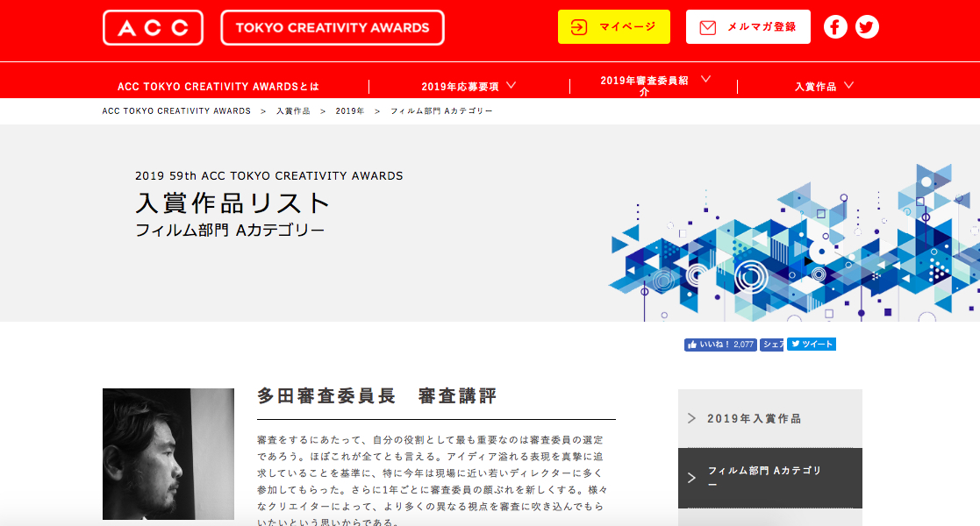The width and height of the screenshot is (980, 526).
Task: Go to 2019年 breadcrumb link
Action: (350, 111)
